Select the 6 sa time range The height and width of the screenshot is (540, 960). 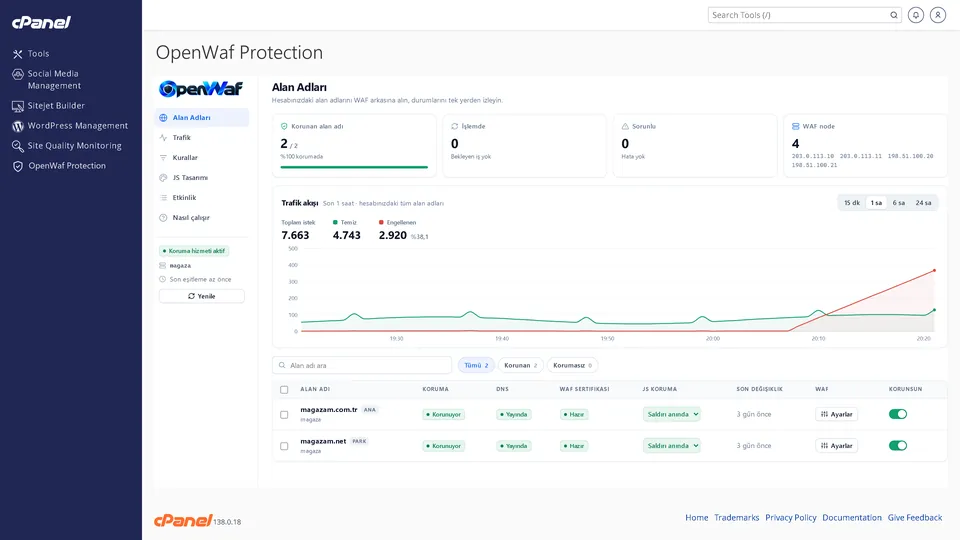tap(898, 203)
